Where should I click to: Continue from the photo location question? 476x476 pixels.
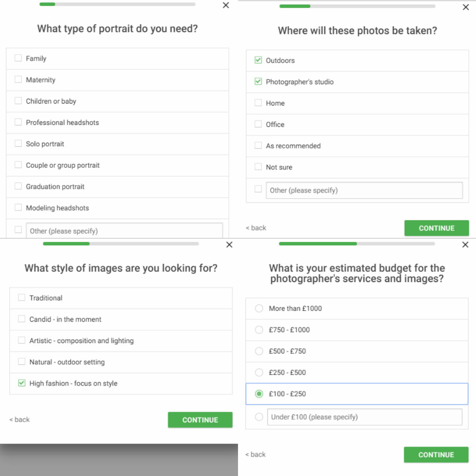coord(437,228)
